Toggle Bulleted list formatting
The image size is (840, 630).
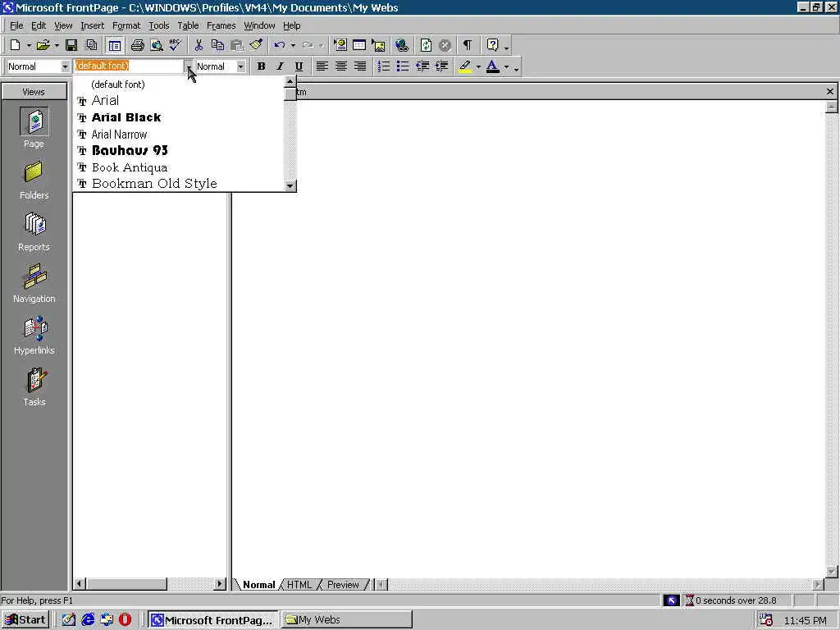(402, 66)
